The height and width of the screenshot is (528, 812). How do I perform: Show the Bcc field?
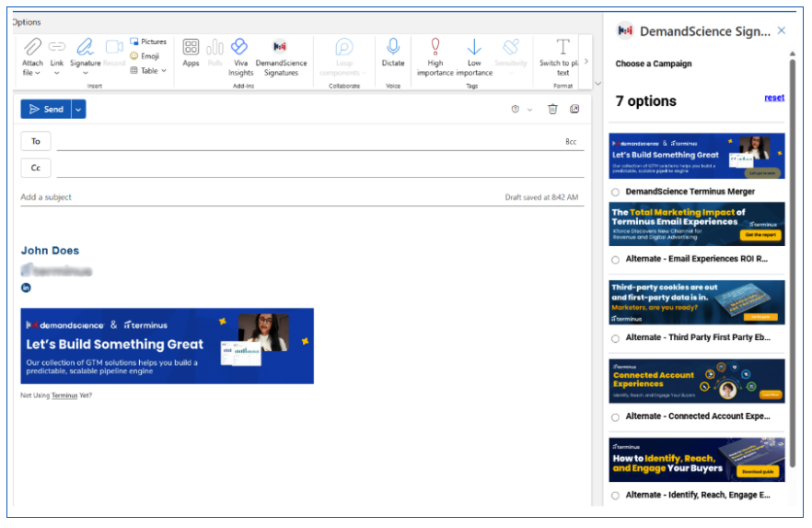click(571, 142)
